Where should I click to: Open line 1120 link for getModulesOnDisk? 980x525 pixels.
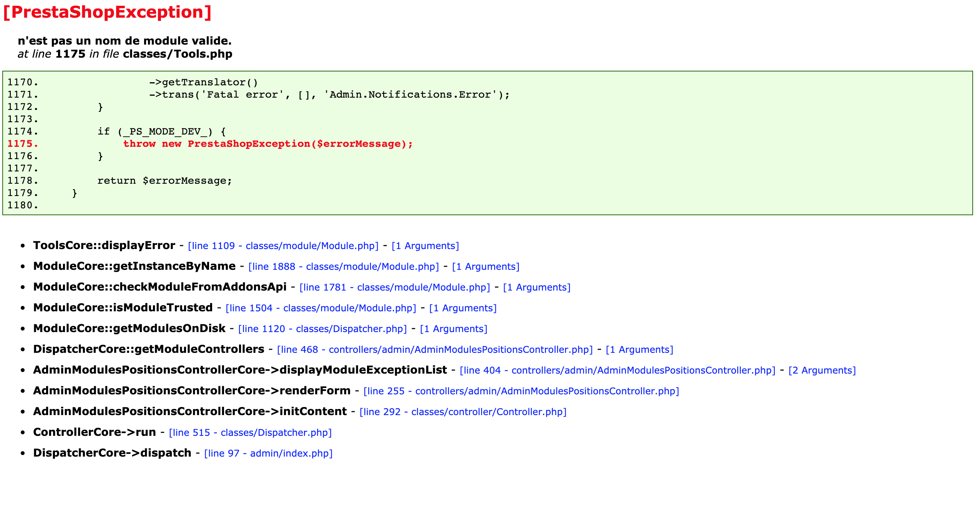coord(322,329)
